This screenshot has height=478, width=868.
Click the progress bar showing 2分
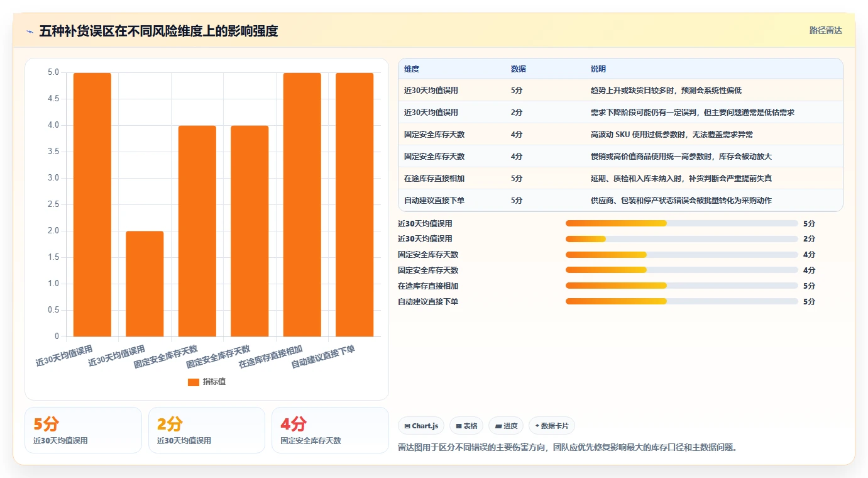click(x=682, y=239)
